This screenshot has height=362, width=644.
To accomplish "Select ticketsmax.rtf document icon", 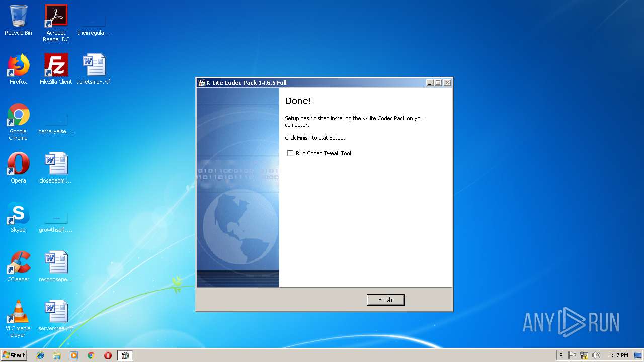I will (x=94, y=69).
